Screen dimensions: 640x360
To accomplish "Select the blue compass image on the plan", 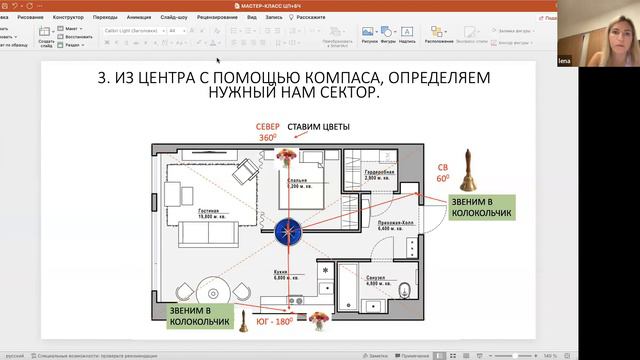I will [x=288, y=232].
